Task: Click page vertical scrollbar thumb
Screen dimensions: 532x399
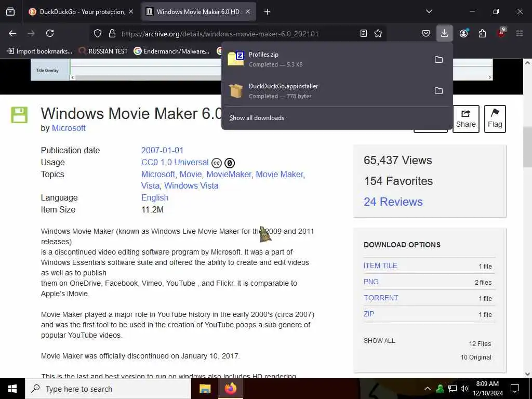Action: pos(527,147)
